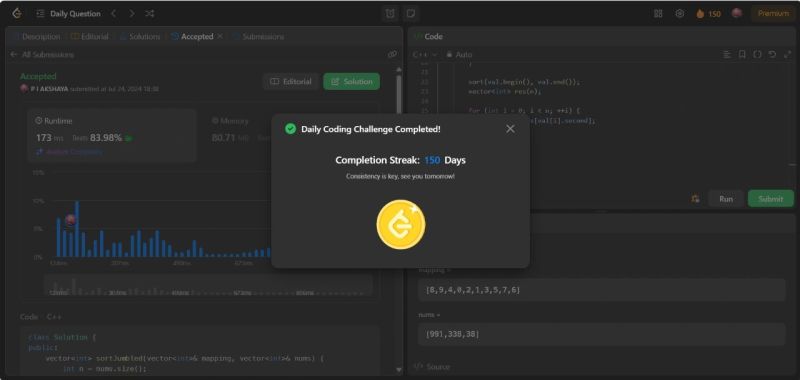Close the Accepted tab

[220, 37]
